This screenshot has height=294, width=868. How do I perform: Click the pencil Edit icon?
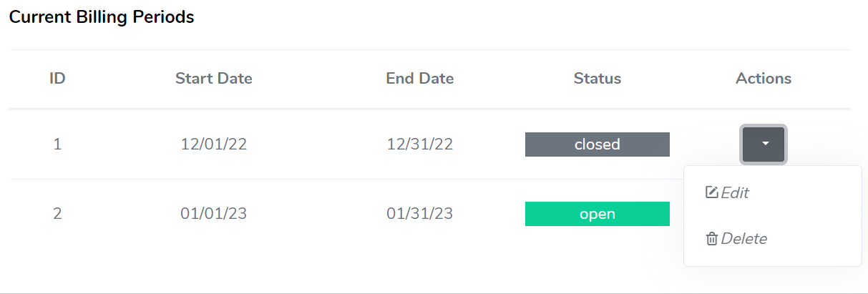[x=711, y=192]
